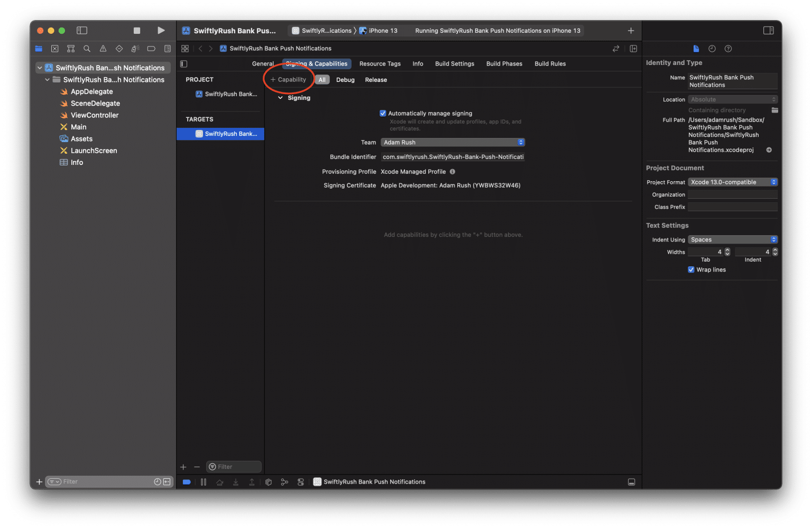Click the Provisioning Profile info icon

[453, 172]
